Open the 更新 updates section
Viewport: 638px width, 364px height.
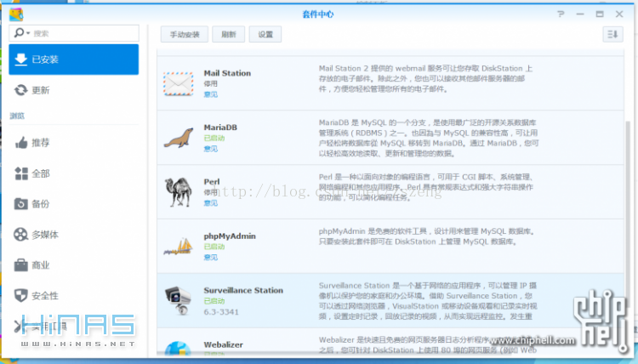click(x=74, y=90)
